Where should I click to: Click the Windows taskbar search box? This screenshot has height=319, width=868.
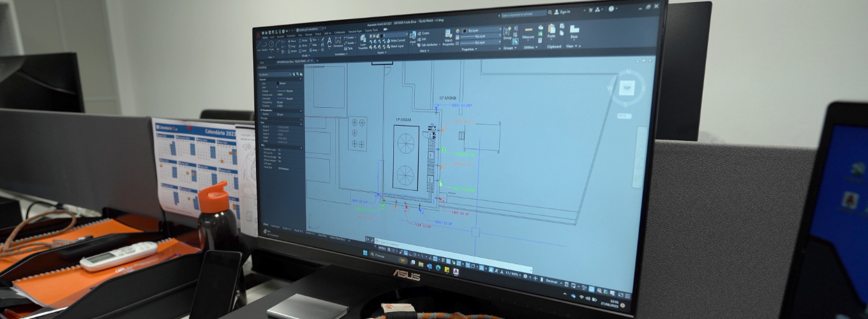pyautogui.click(x=388, y=256)
